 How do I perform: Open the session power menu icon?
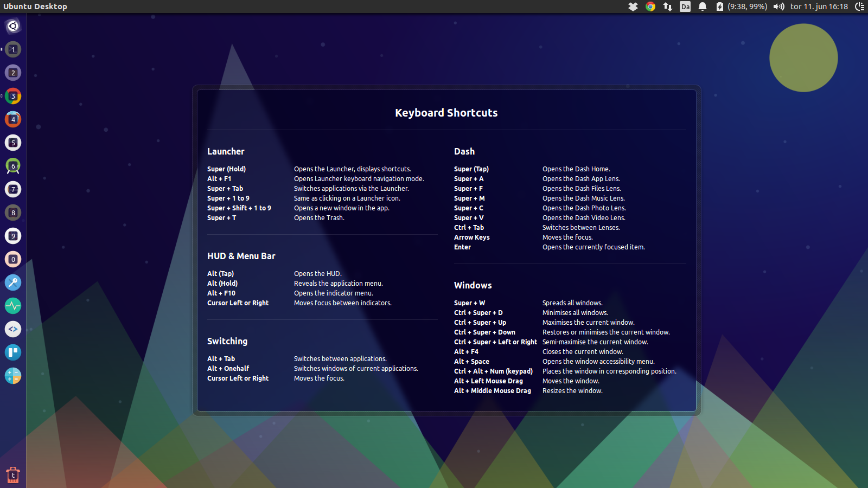[860, 7]
